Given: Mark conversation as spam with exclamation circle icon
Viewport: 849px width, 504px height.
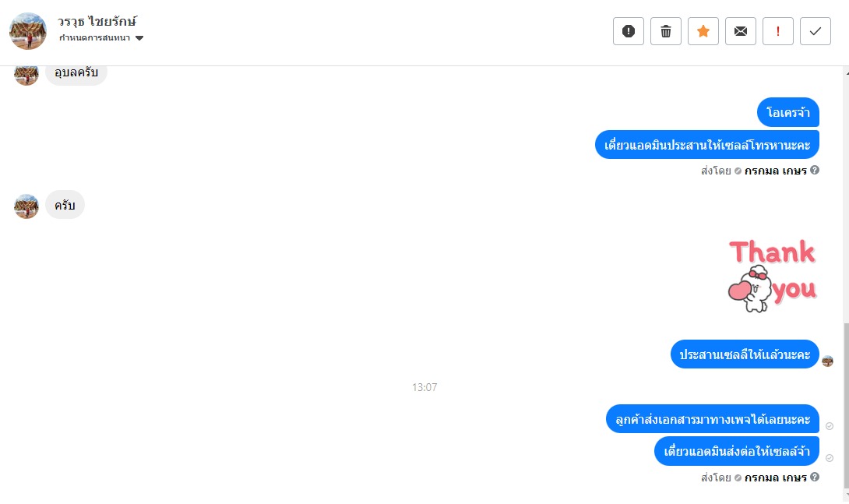Looking at the screenshot, I should point(628,31).
